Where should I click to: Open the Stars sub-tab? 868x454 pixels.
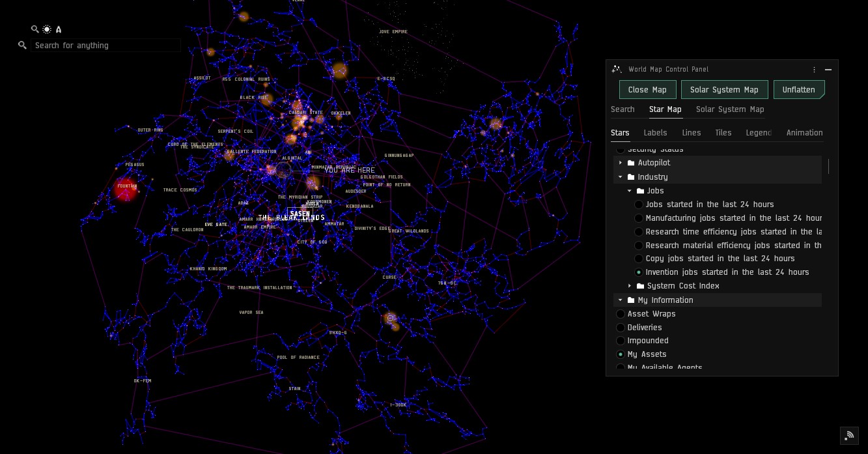click(620, 133)
